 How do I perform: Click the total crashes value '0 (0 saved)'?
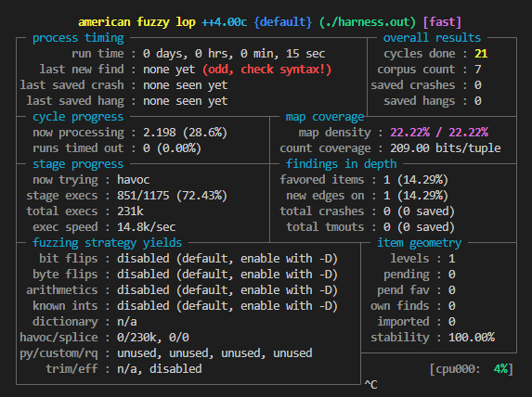[419, 211]
